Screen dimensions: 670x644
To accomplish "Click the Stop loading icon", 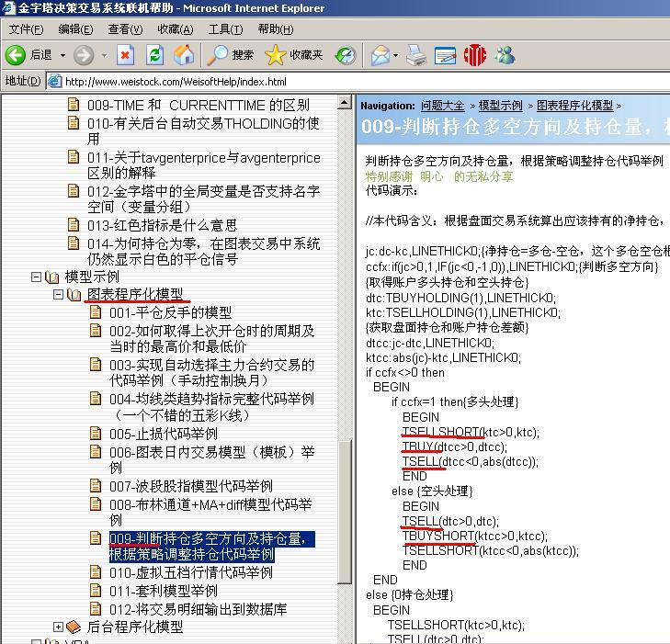I will [x=126, y=55].
